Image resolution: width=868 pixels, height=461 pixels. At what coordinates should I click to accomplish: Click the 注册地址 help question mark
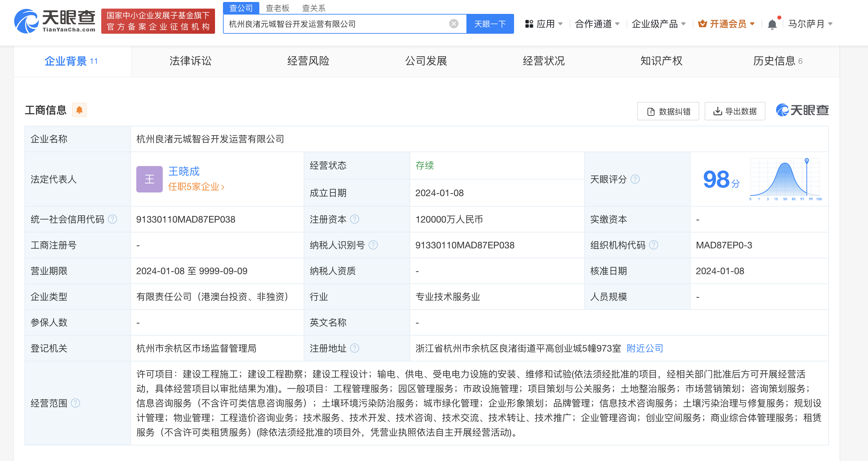pos(355,348)
